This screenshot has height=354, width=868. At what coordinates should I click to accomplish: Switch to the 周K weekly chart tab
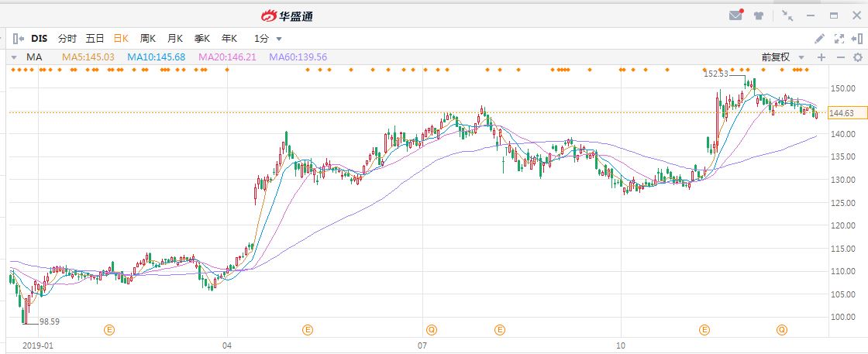(148, 38)
